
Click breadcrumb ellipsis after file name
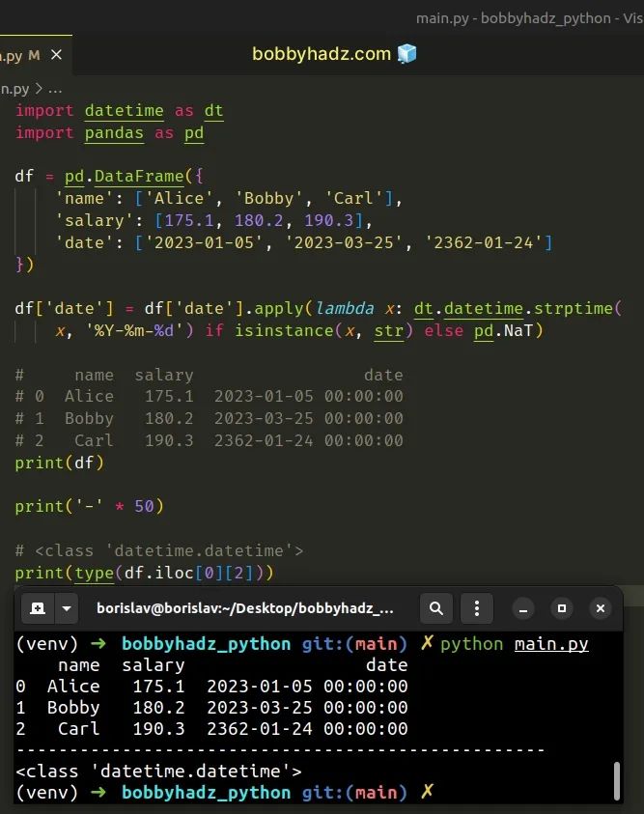55,89
